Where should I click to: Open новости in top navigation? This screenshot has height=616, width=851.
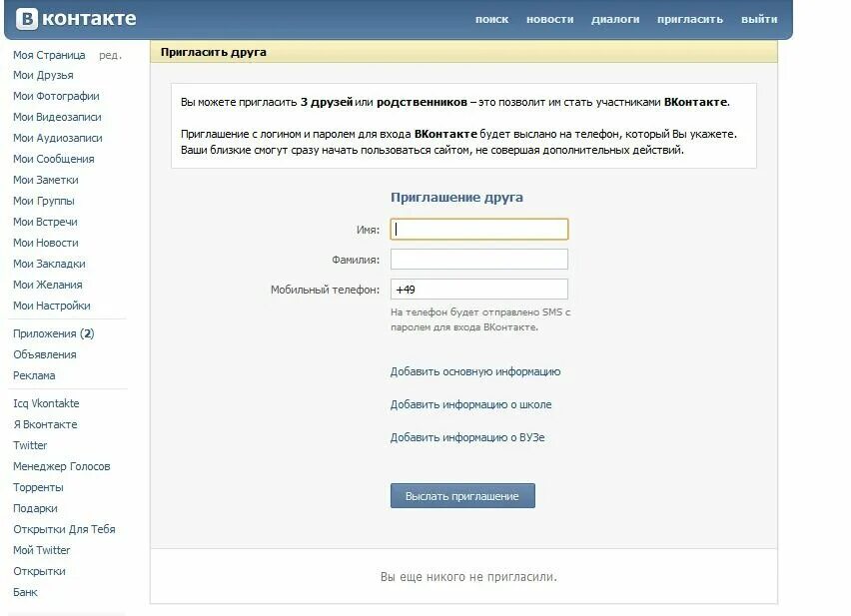coord(549,20)
